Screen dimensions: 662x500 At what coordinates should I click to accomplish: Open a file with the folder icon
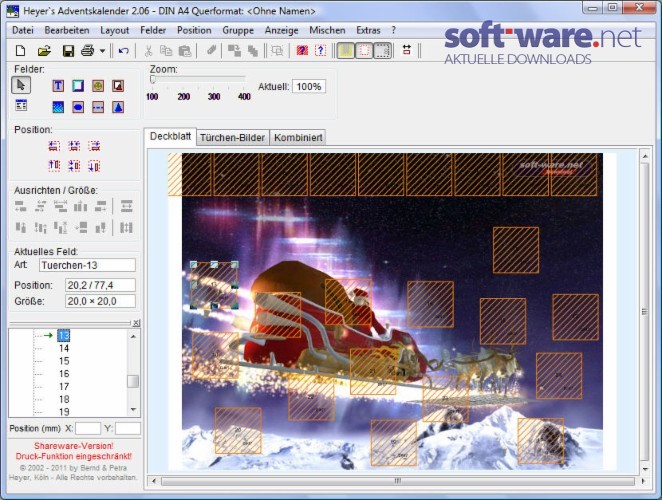tap(44, 51)
